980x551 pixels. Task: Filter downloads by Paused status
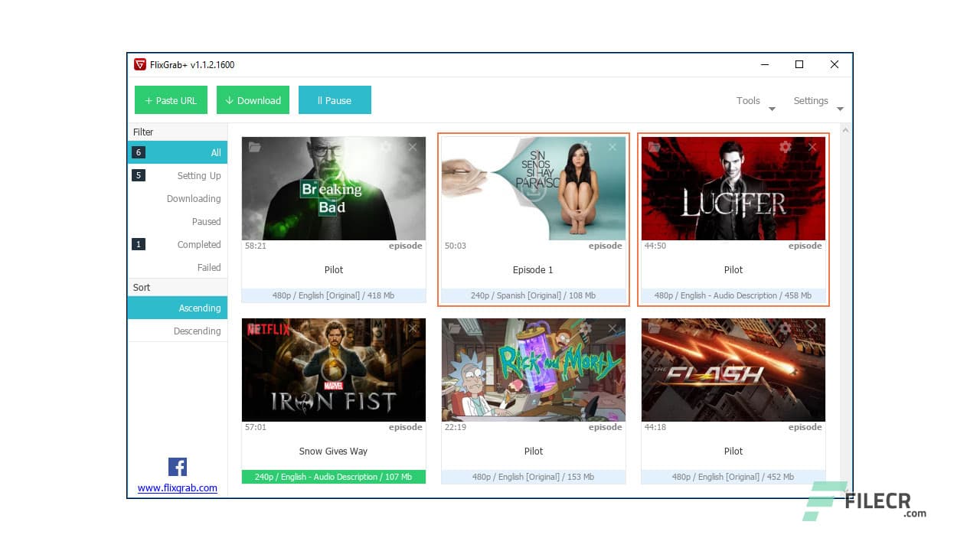207,221
